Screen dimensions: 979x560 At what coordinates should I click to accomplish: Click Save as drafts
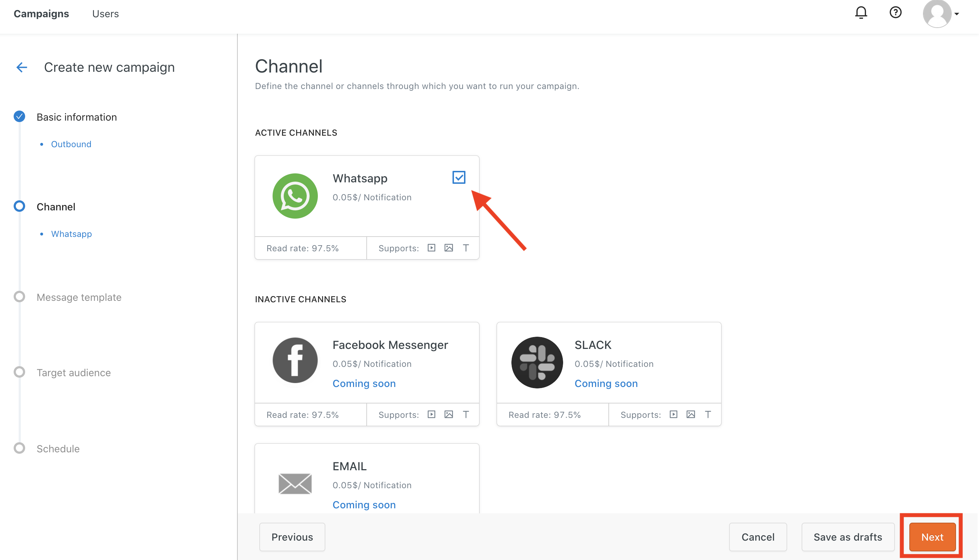[x=848, y=537]
